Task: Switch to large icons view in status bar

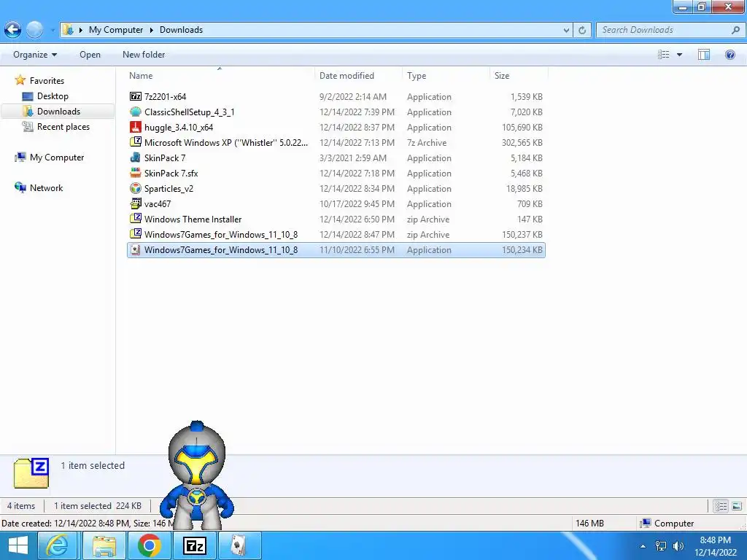Action: [x=737, y=506]
